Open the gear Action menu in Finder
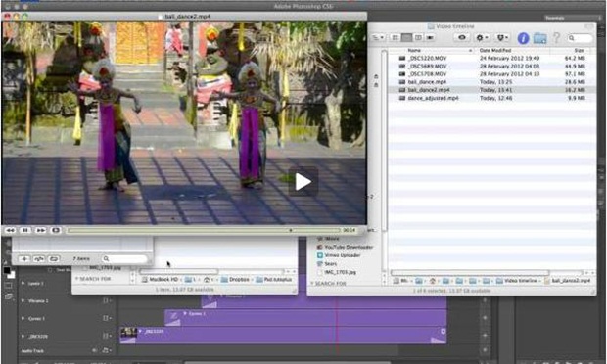 [482, 37]
